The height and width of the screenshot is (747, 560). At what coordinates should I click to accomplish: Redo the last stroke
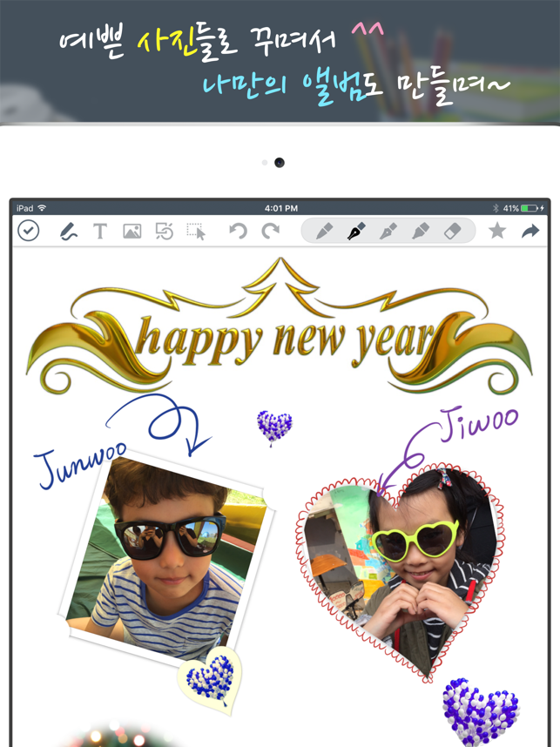pos(270,231)
